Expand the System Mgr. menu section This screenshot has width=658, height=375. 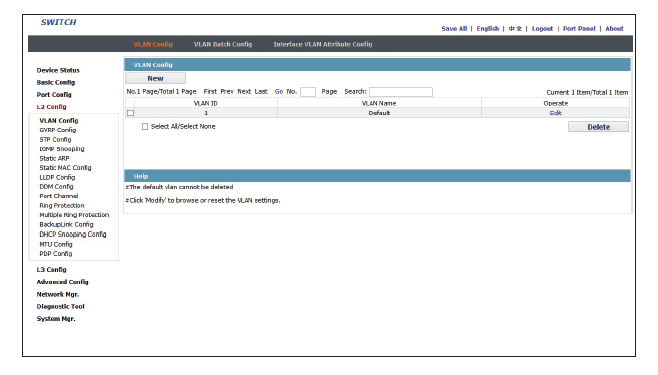click(56, 318)
